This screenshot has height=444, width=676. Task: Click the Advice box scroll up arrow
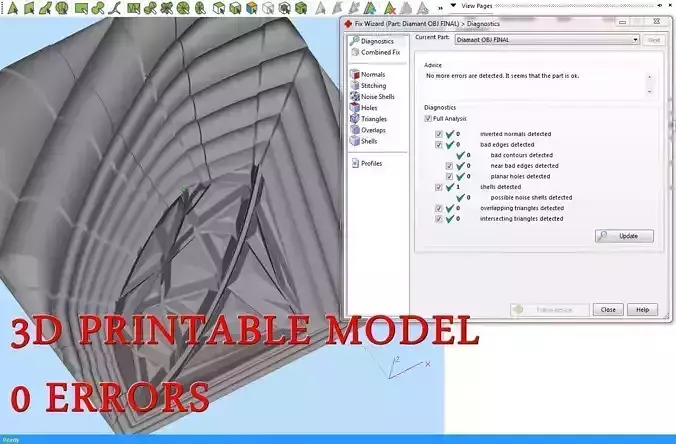(x=649, y=77)
